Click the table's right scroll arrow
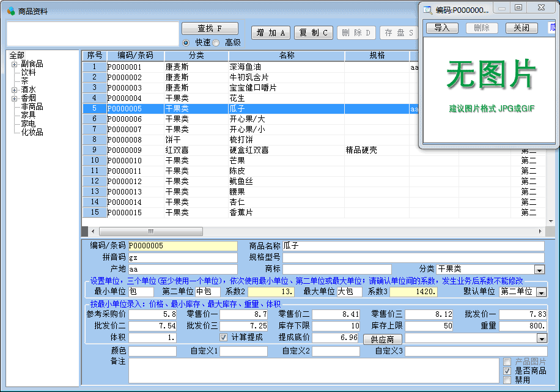 539,231
